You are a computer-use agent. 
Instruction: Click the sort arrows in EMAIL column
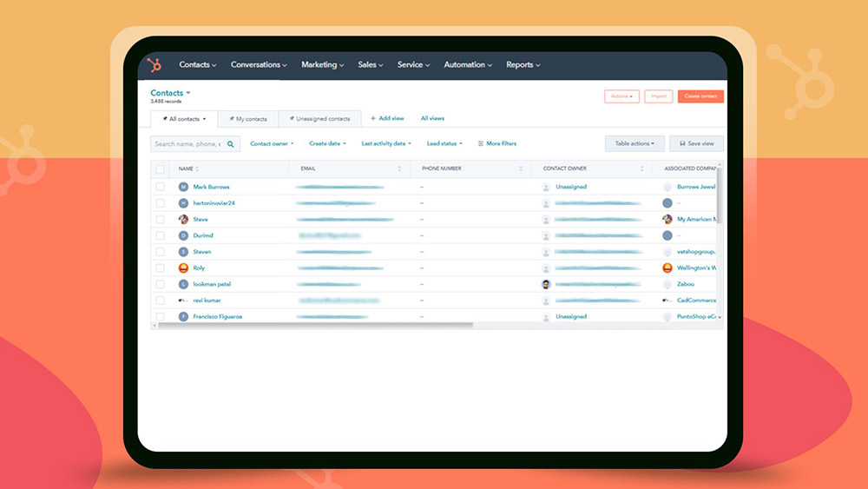(x=399, y=169)
